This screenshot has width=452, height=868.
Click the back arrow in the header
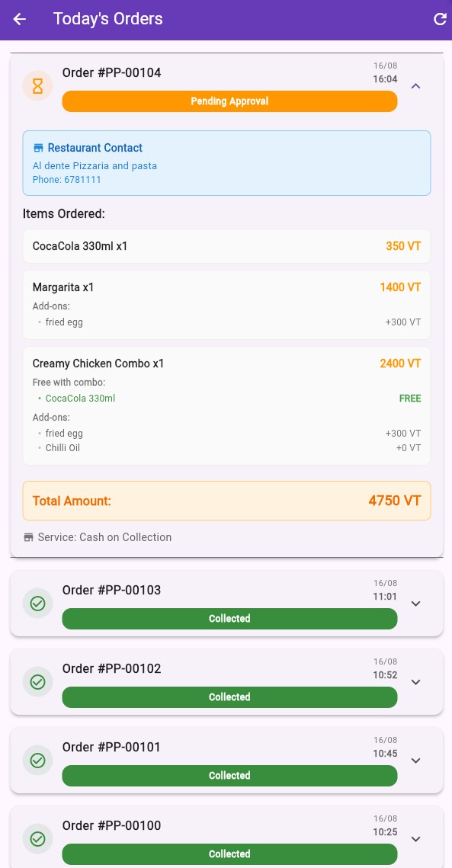click(19, 19)
